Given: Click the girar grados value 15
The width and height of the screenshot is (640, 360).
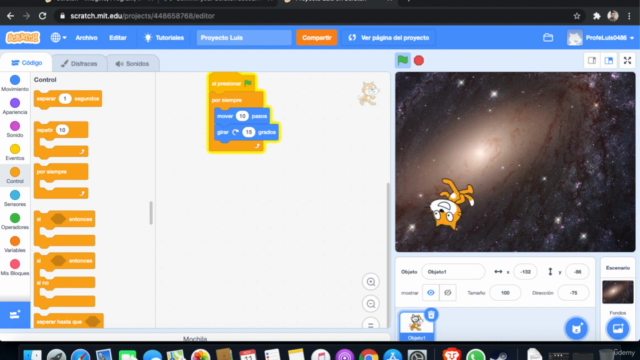Looking at the screenshot, I should pos(248,132).
